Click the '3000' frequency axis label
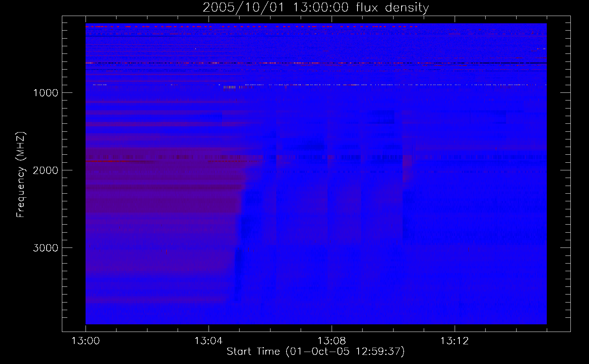This screenshot has width=589, height=364. [46, 248]
